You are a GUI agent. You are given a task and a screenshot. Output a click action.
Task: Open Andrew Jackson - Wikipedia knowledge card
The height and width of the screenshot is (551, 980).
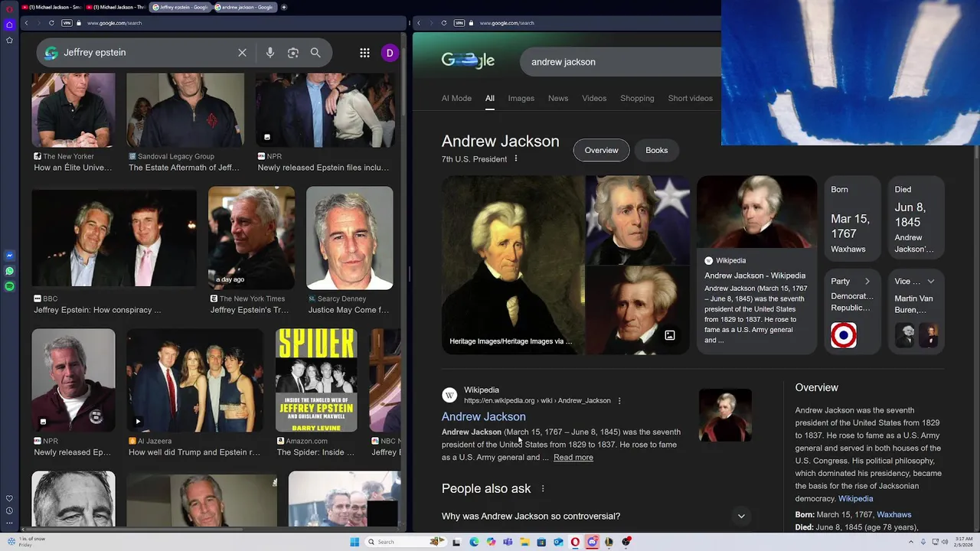[756, 265]
